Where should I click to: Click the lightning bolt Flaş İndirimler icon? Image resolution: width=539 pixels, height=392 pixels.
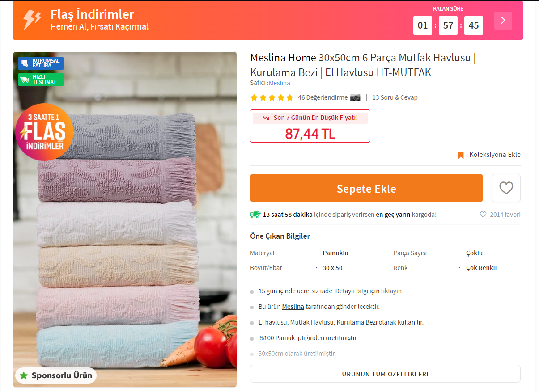coord(32,20)
